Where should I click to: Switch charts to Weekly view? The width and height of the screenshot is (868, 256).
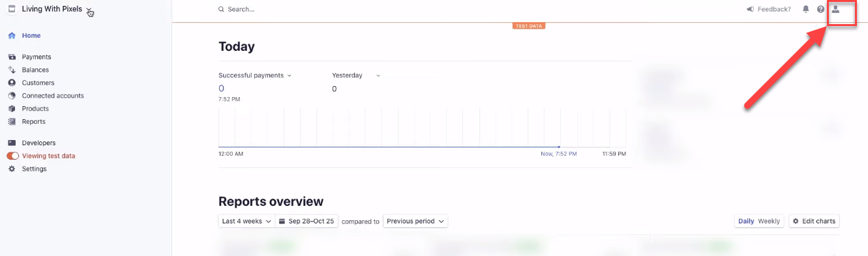click(769, 221)
